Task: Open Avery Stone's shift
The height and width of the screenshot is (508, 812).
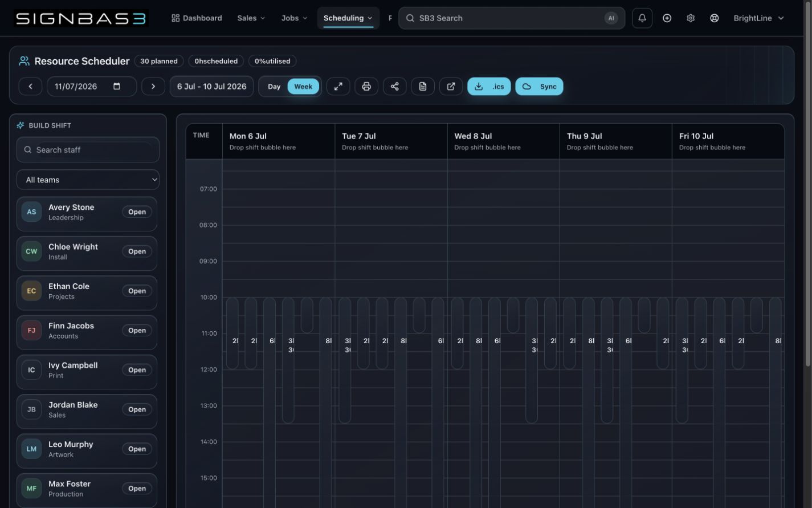Action: pos(137,212)
